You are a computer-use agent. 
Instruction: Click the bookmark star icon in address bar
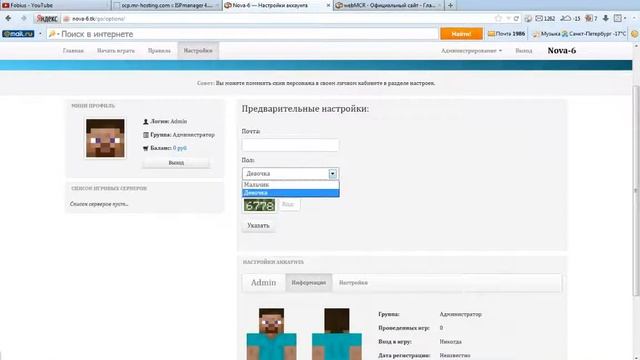coord(498,18)
